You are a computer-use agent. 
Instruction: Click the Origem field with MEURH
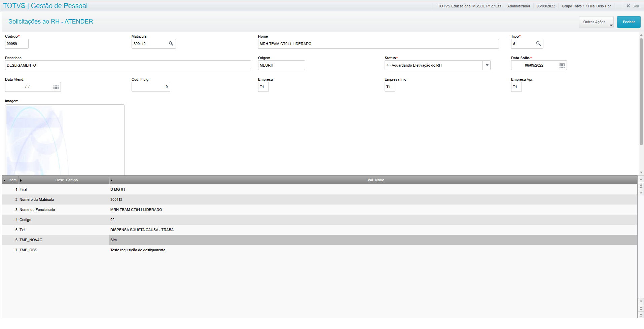coord(281,65)
